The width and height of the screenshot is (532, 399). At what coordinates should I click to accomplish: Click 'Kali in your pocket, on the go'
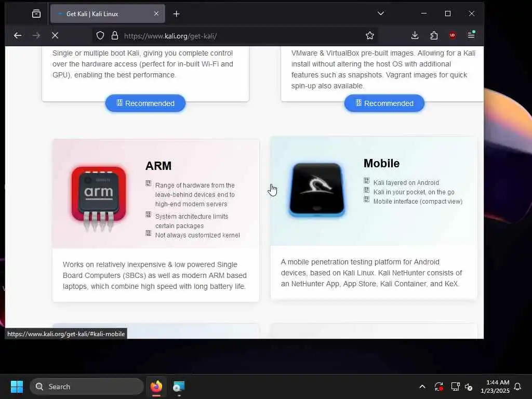pyautogui.click(x=414, y=192)
